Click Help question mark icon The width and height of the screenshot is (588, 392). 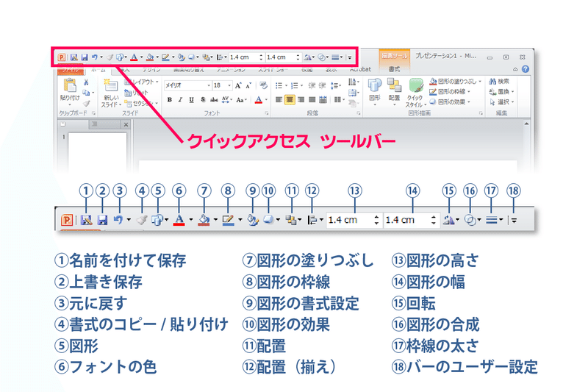(526, 69)
